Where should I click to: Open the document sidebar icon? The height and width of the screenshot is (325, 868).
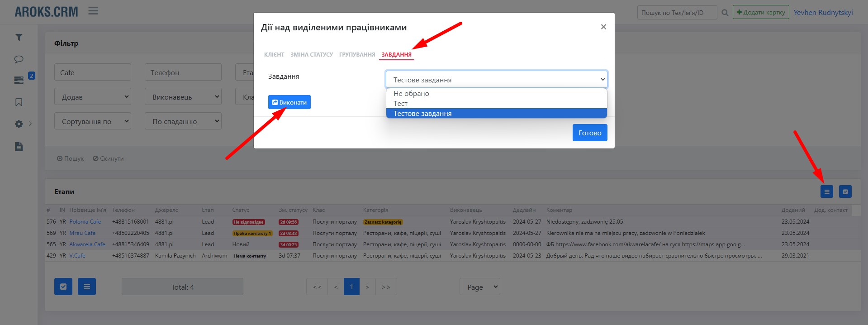19,147
